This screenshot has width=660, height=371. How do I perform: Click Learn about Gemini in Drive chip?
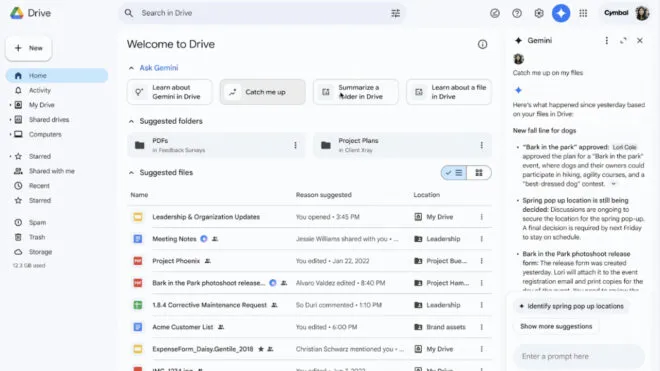170,92
